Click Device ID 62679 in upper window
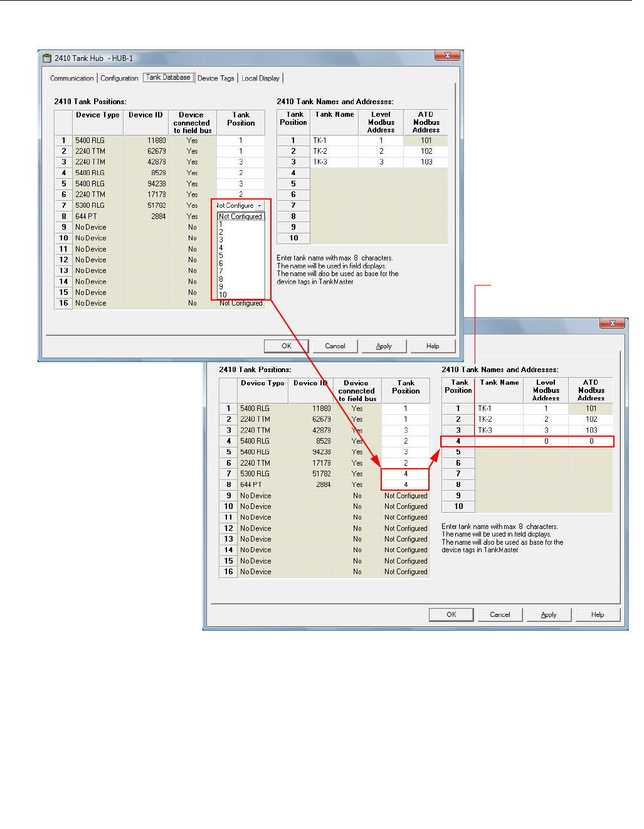This screenshot has height=829, width=644. [146, 151]
